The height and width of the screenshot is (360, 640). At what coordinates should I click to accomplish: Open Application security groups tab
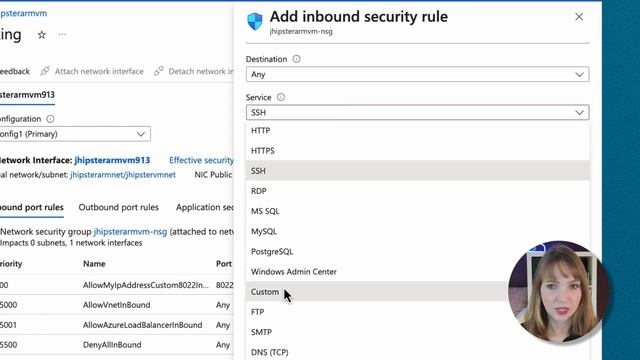pyautogui.click(x=204, y=207)
